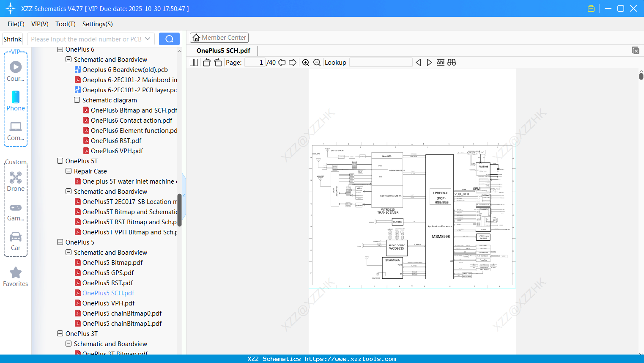Open the Favorites star
The image size is (644, 363).
point(16,277)
